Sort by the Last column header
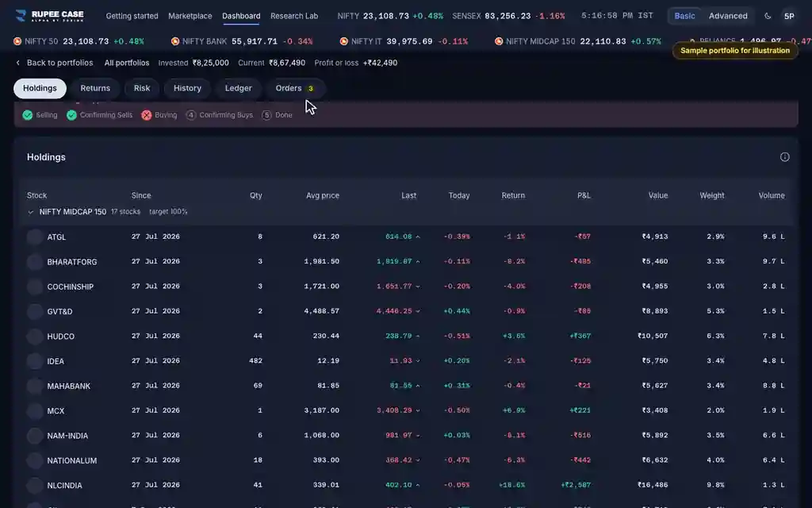This screenshot has height=508, width=812. click(408, 195)
